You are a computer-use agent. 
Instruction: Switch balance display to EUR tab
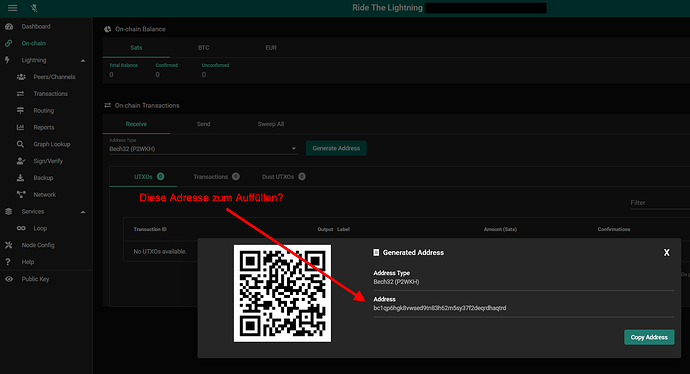pos(271,48)
